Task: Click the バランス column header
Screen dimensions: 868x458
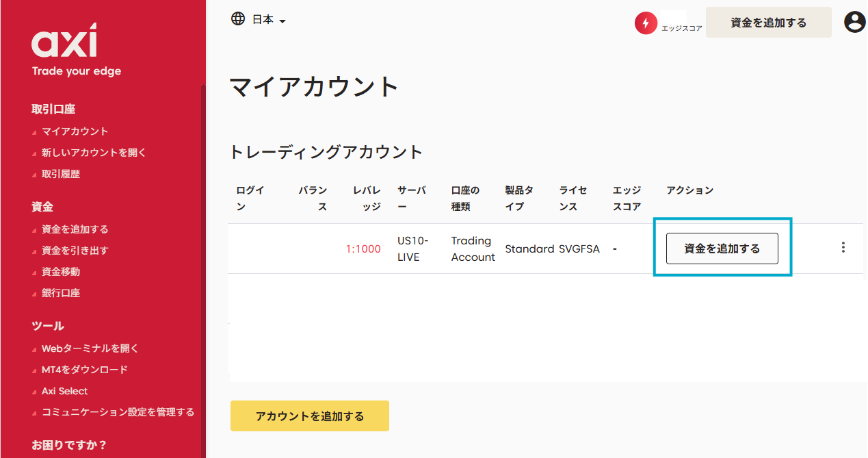Action: (x=313, y=199)
